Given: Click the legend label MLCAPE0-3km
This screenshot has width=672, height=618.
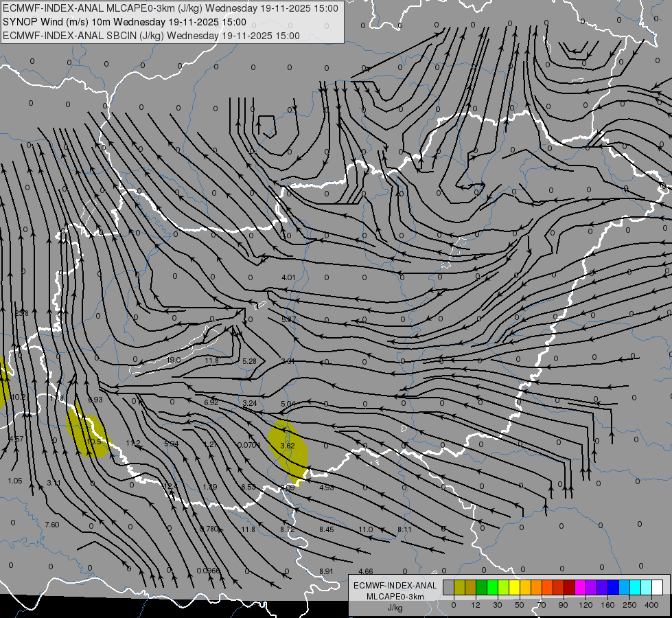Looking at the screenshot, I should (x=395, y=597).
